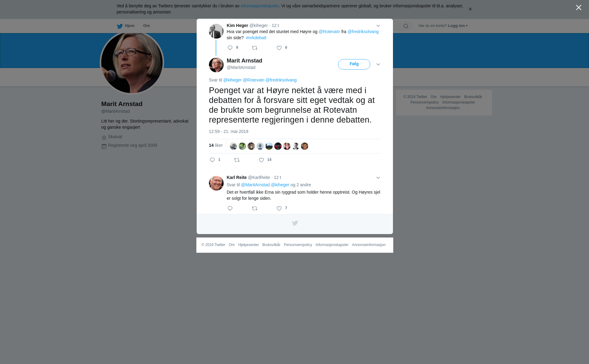Screen dimensions: 589x364
Task: Open more options chevron beside Følg button
Action: point(378,64)
